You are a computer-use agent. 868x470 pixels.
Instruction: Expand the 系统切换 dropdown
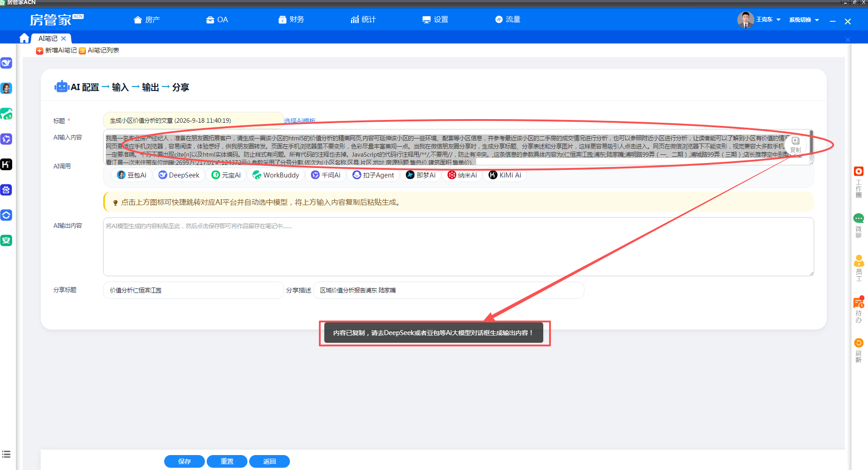coord(804,19)
